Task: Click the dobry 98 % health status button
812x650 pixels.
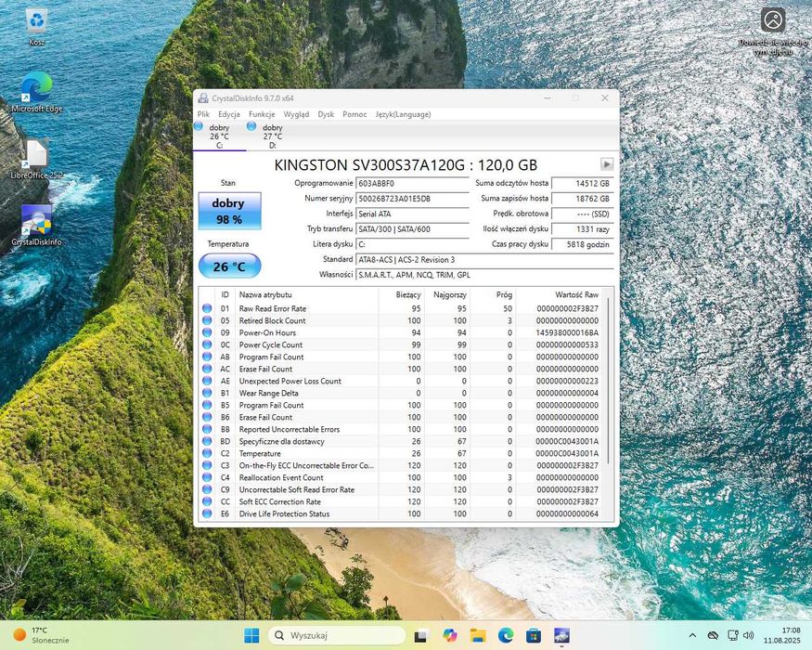Action: pyautogui.click(x=229, y=211)
